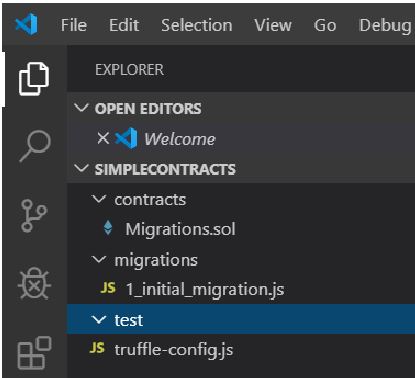Open the Debug view bug icon
The height and width of the screenshot is (378, 415).
tap(34, 284)
